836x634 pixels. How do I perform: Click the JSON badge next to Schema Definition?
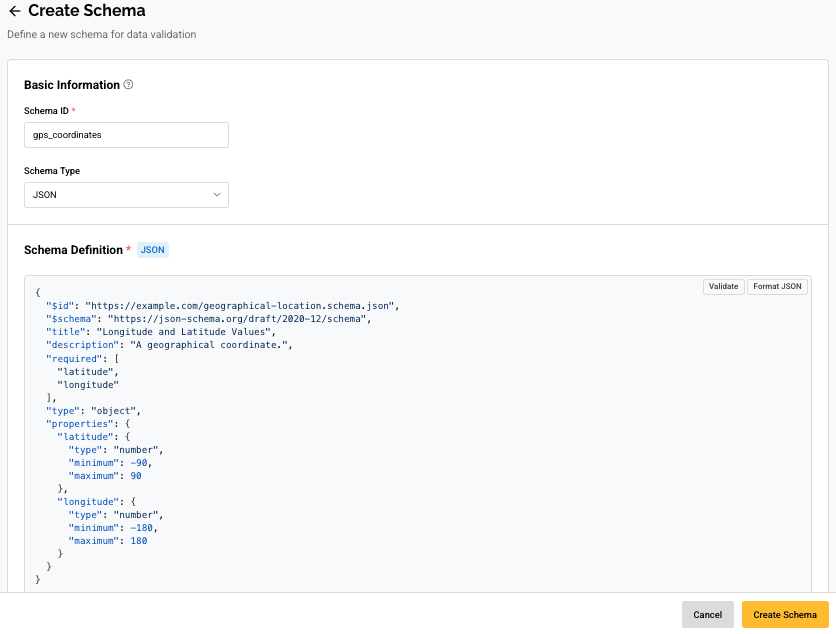point(152,250)
